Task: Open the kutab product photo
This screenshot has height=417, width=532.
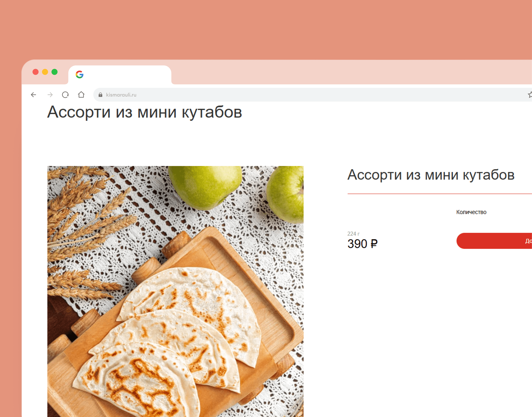Action: [175, 292]
